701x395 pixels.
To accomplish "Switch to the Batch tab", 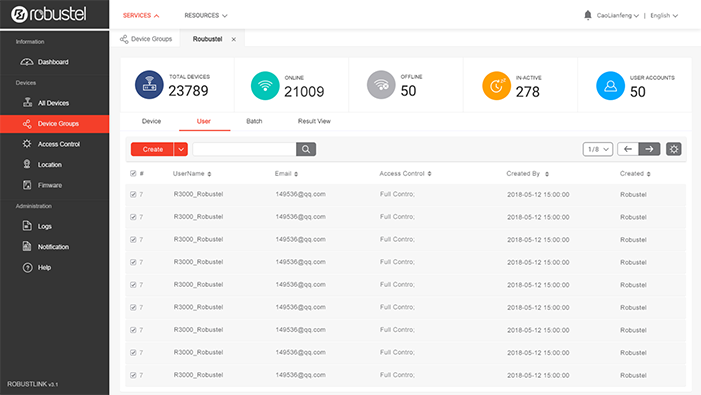I will coord(254,121).
